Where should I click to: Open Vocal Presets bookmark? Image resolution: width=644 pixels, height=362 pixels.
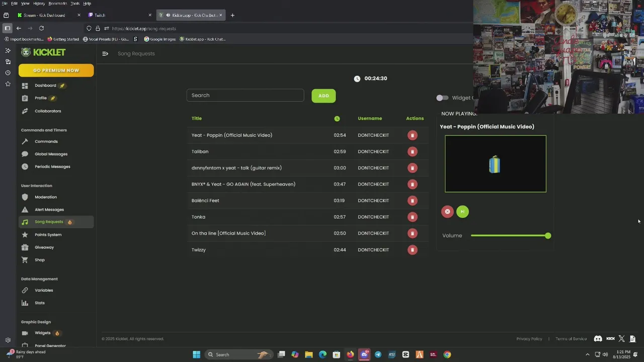point(106,39)
